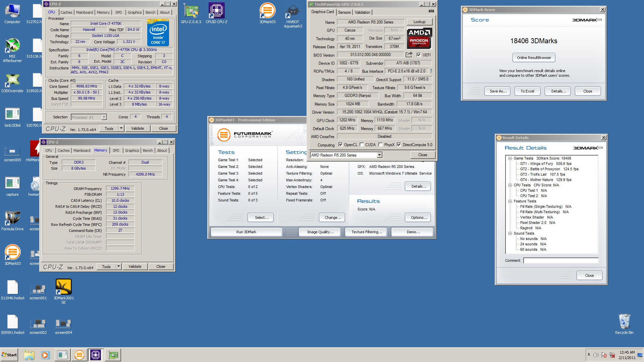Open Windows Explorer from taskbar
Viewport: 644px width, 362px height.
29,355
